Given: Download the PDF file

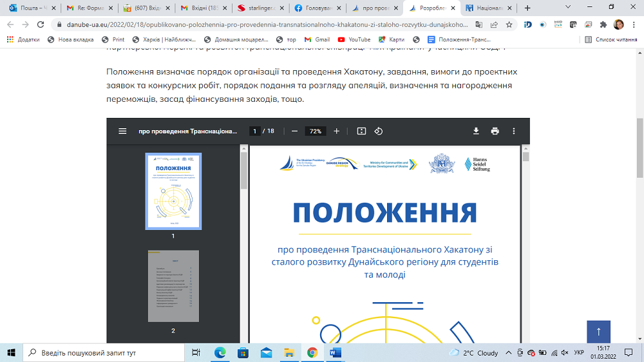Looking at the screenshot, I should coord(476,131).
